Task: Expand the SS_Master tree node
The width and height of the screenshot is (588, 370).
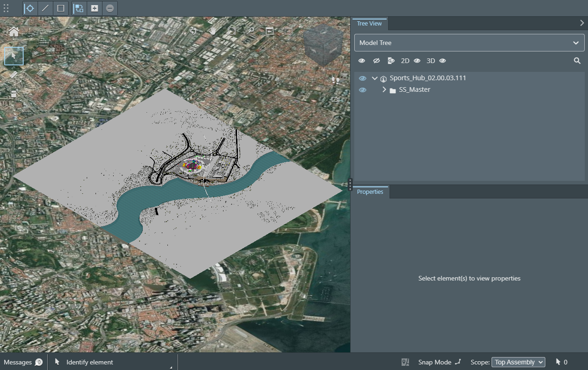Action: 384,89
